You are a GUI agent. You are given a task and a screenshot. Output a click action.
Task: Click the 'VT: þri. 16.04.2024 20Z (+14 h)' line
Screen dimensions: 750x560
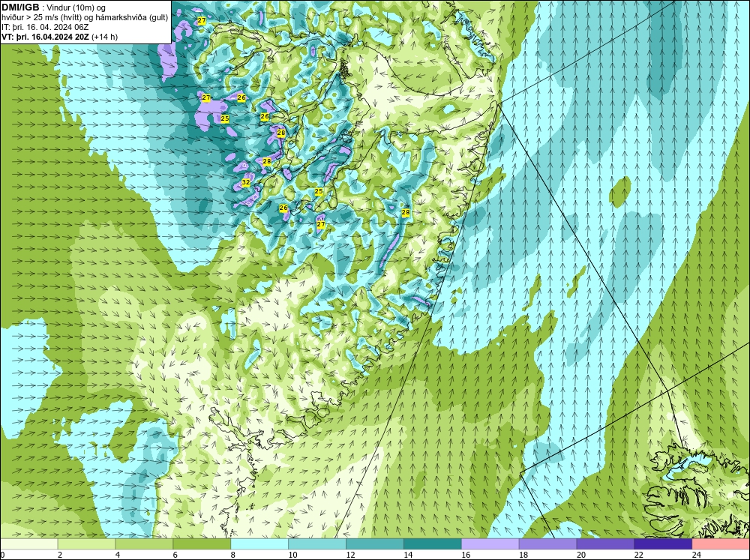click(60, 37)
